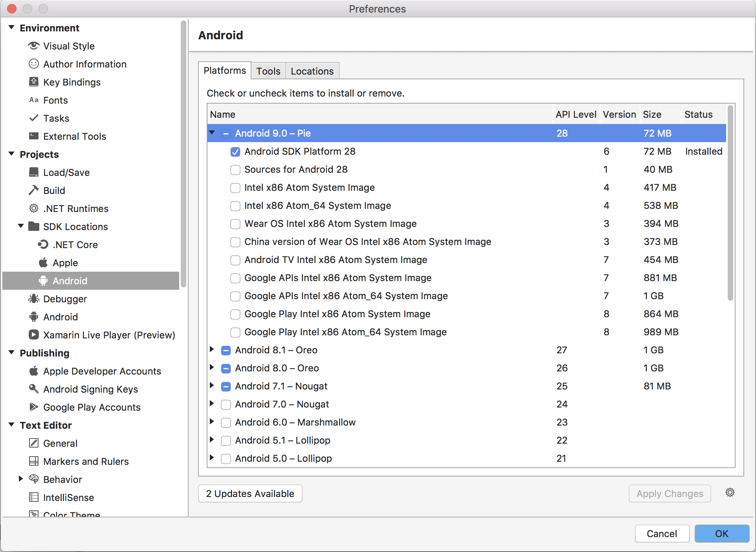Check Google Play Intel x86 Atom_64 System Image

pos(235,332)
